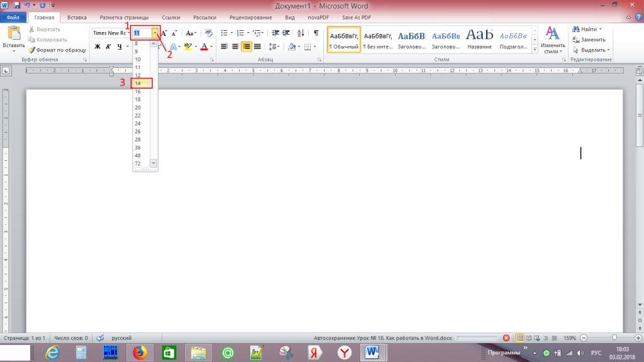
Task: Switch to the Рецензирование tab
Action: point(250,18)
